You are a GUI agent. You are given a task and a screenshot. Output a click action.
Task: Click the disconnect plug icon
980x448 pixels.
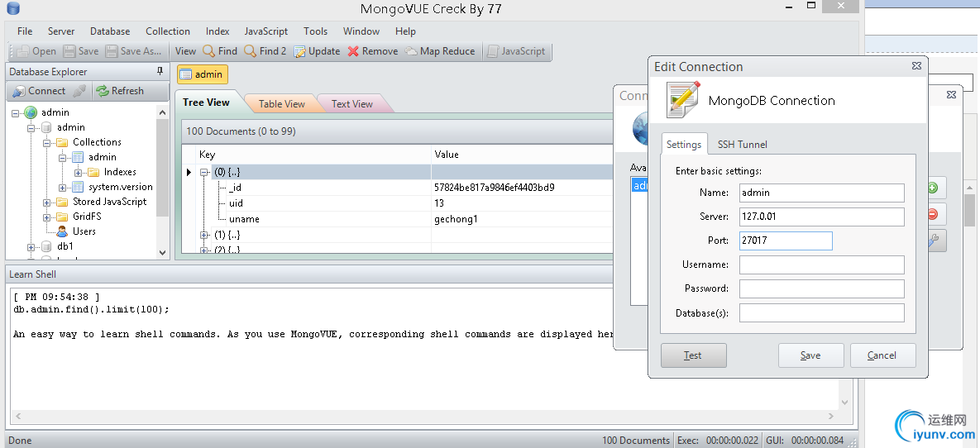coord(79,91)
